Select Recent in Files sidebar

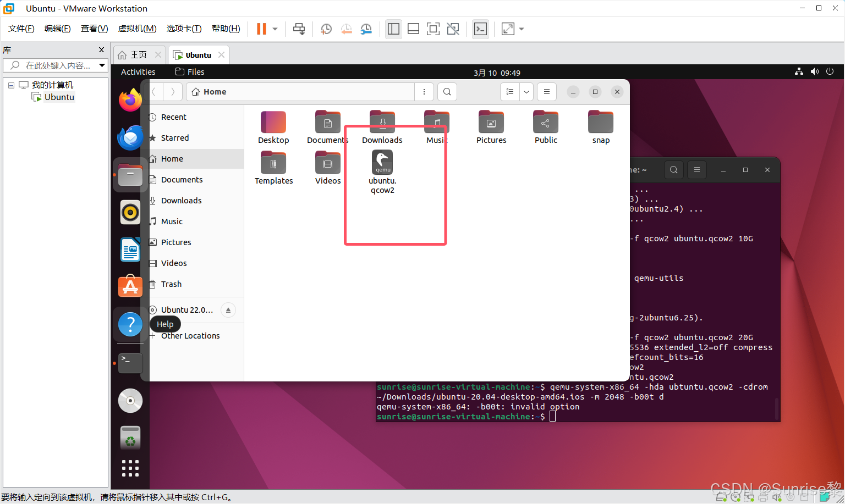click(196, 117)
